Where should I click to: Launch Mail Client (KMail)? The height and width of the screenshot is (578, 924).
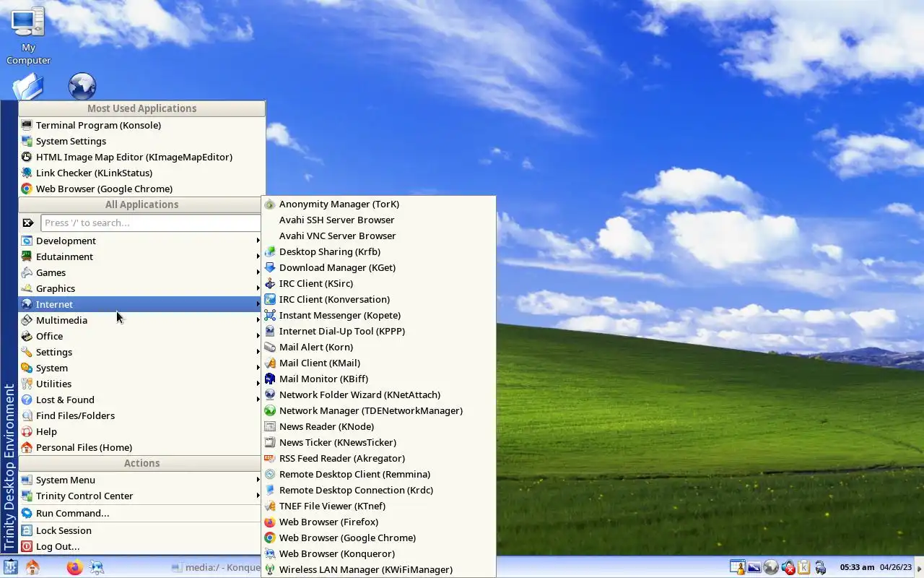tap(378, 363)
